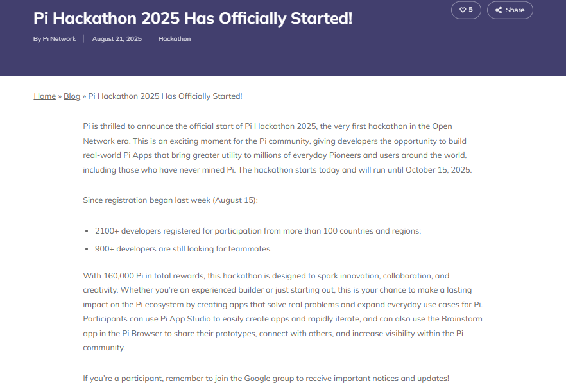Click the Brainstorm app mention

(458, 318)
